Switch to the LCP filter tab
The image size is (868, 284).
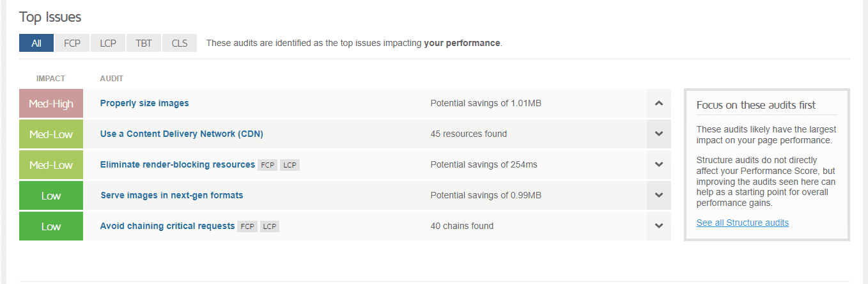(107, 43)
